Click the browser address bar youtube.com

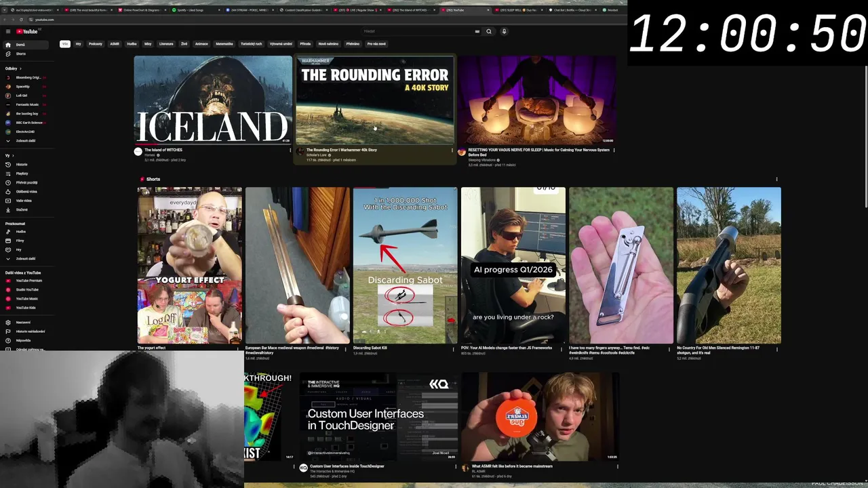tap(44, 20)
